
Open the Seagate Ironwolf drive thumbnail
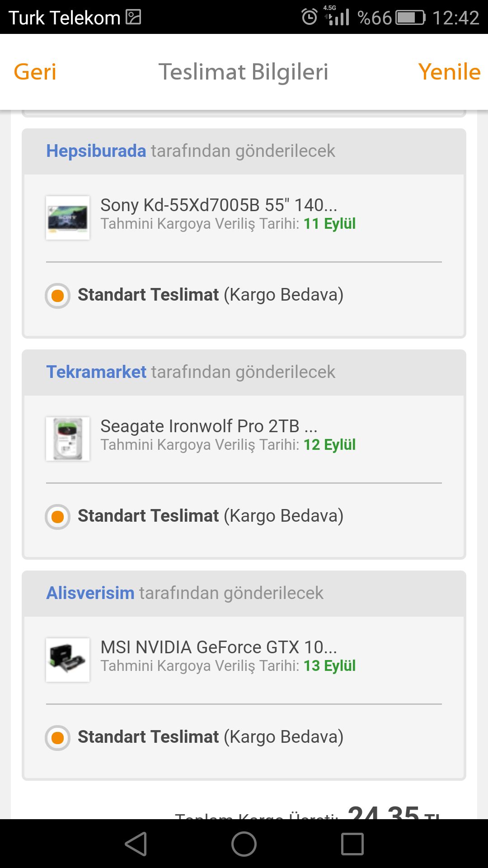coord(68,439)
